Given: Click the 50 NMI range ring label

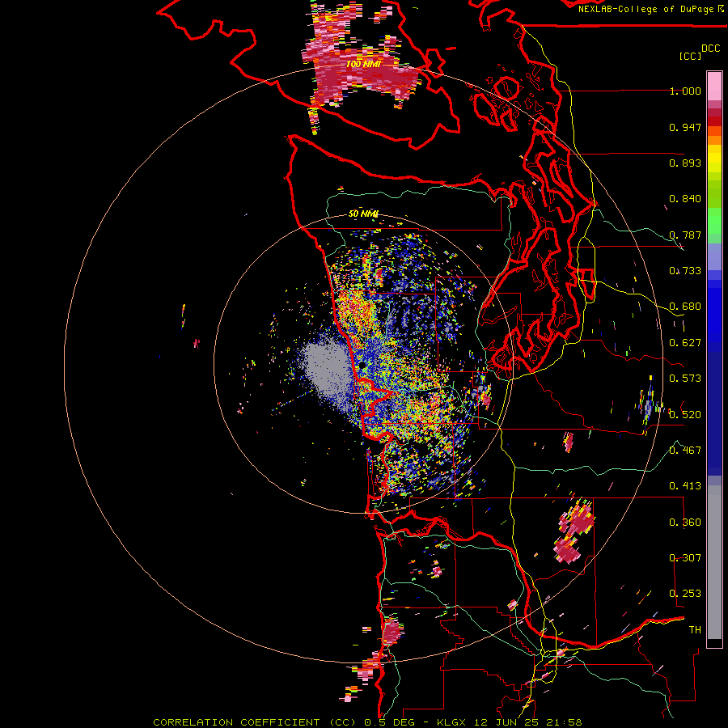Looking at the screenshot, I should click(x=363, y=214).
